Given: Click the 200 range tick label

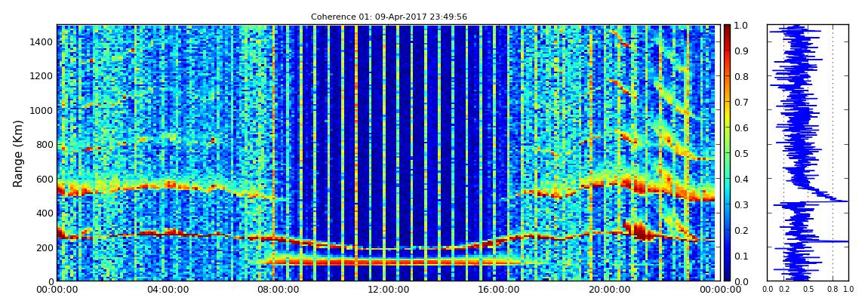Looking at the screenshot, I should (x=45, y=247).
